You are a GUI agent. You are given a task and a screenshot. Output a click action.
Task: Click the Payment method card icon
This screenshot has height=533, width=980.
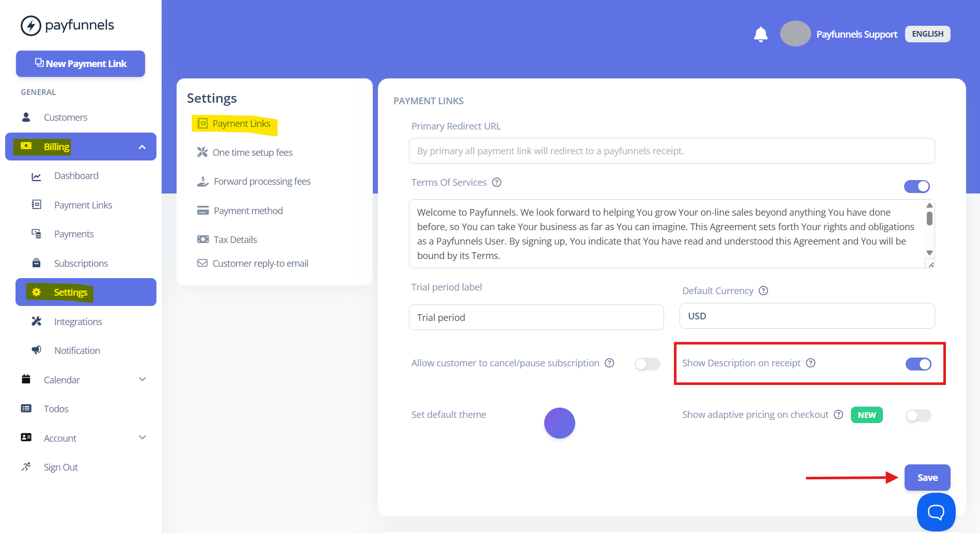click(x=203, y=211)
